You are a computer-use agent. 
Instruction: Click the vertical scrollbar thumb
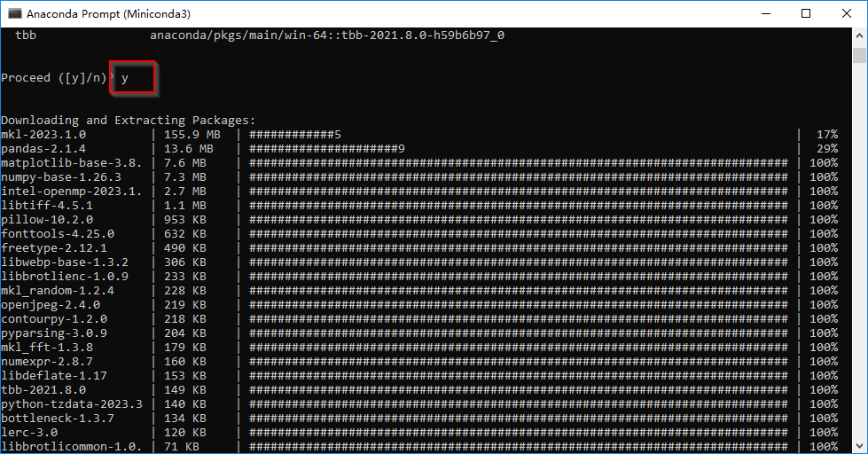point(859,55)
